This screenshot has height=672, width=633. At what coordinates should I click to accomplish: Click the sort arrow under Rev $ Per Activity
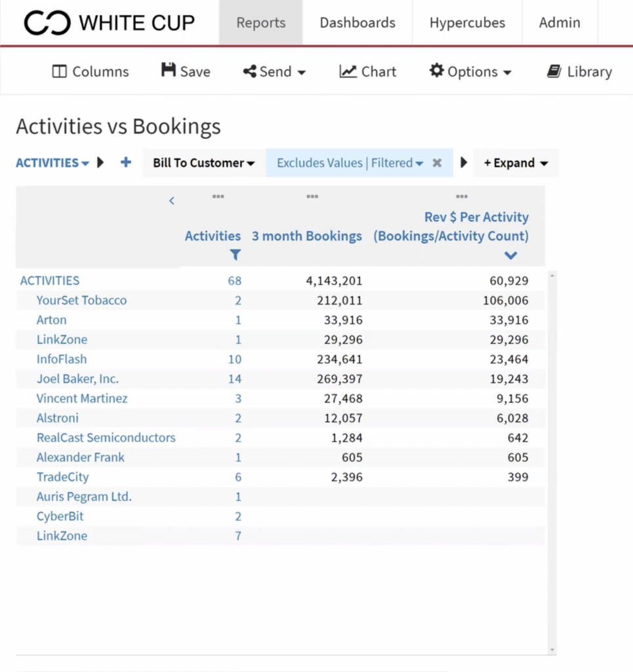[x=511, y=255]
